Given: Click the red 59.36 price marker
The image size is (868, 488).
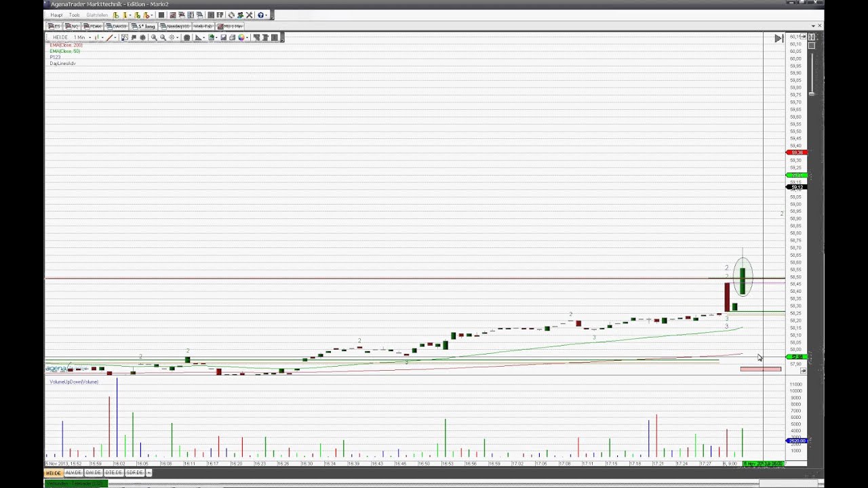Looking at the screenshot, I should coord(796,152).
